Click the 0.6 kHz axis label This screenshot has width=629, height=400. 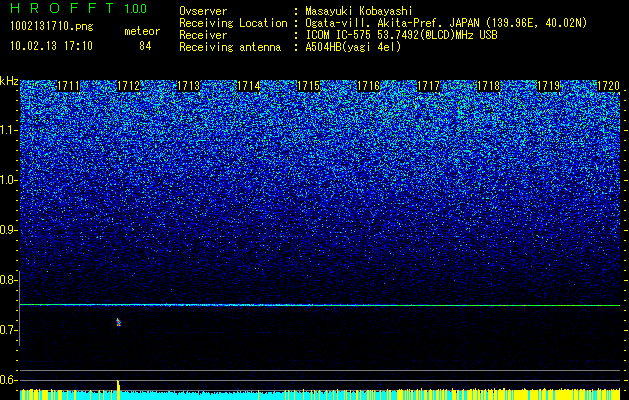pos(8,380)
